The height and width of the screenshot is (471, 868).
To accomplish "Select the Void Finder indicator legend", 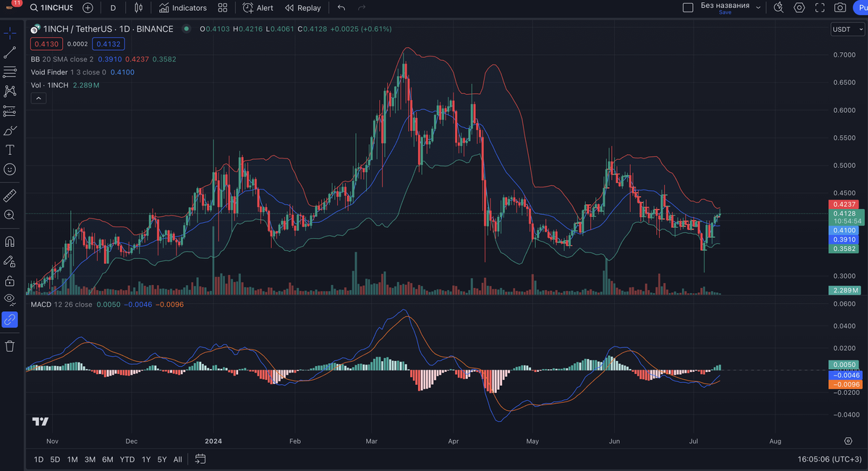I will [x=68, y=72].
